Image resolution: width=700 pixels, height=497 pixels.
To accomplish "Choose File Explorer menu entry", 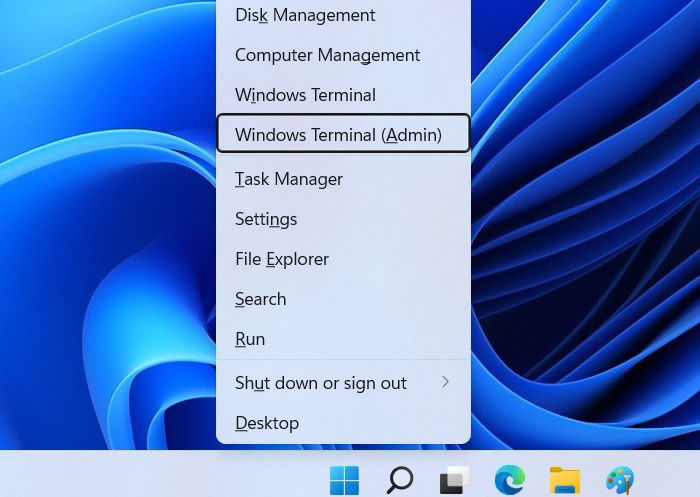I will (343, 259).
